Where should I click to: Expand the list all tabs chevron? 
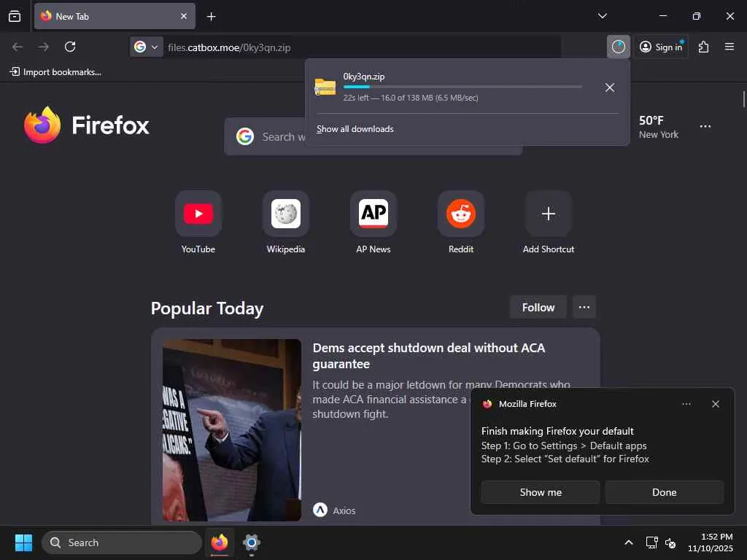point(602,16)
